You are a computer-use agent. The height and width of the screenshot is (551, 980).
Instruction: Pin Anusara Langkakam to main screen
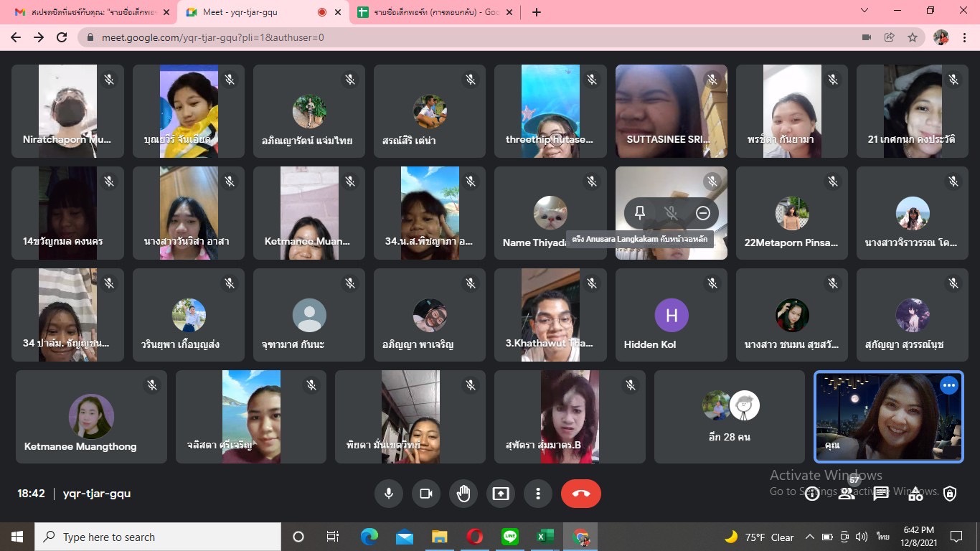pyautogui.click(x=639, y=213)
